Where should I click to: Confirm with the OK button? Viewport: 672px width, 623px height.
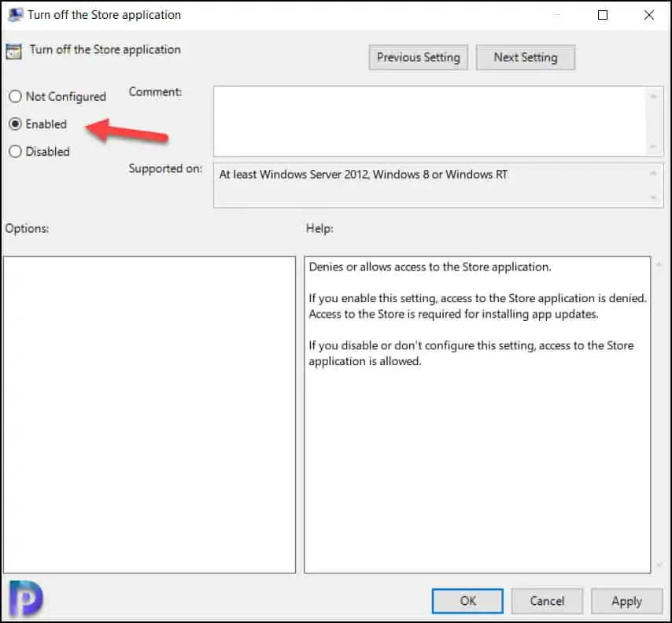[x=467, y=601]
